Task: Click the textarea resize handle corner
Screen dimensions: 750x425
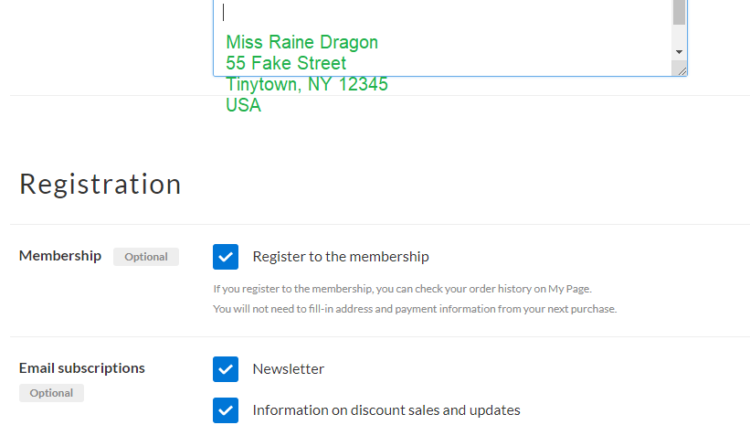Action: point(680,70)
